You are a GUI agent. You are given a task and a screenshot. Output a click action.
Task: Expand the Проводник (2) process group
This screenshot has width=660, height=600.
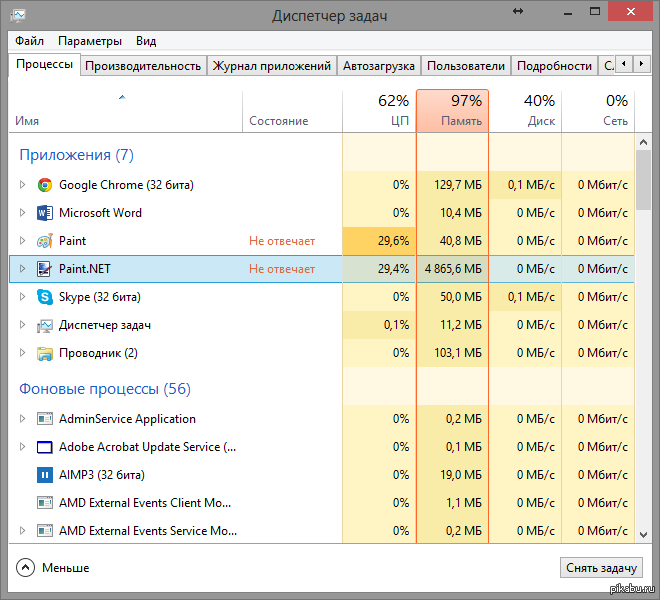tap(23, 353)
